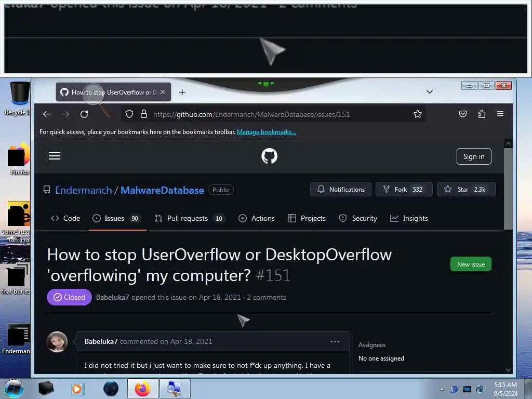
Task: Reload the page in Firefox
Action: [84, 114]
